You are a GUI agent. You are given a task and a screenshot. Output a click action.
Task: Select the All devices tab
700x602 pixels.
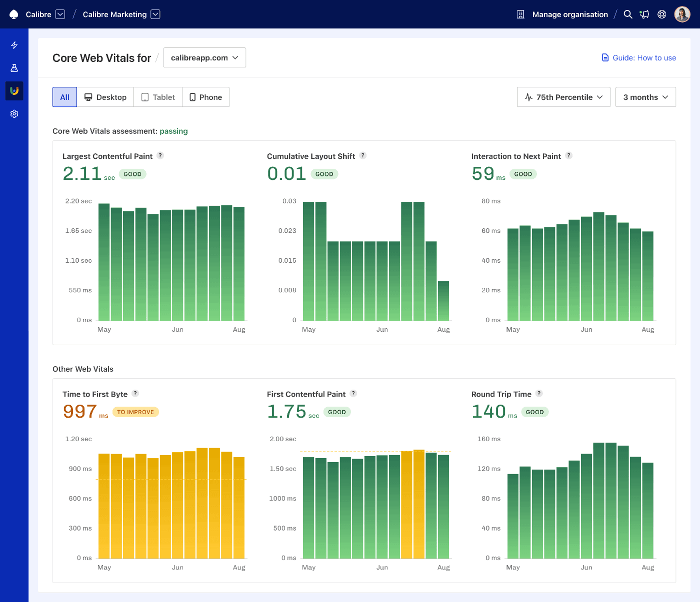64,97
